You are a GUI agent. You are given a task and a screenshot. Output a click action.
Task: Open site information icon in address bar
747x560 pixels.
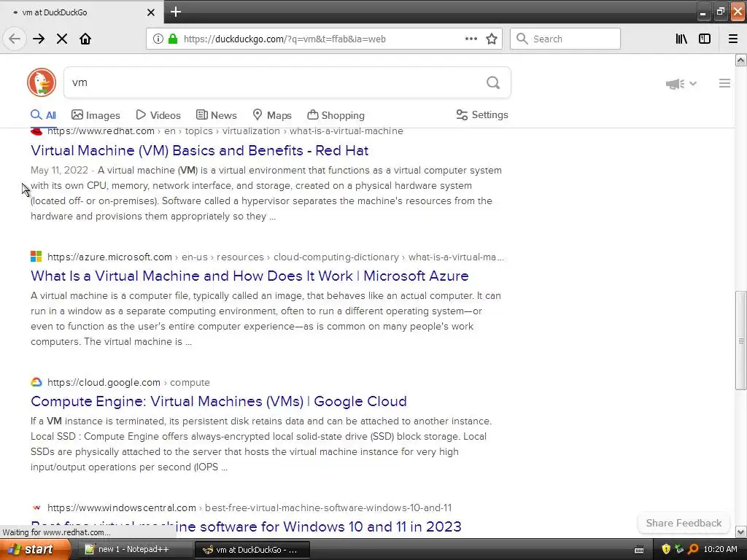point(158,39)
